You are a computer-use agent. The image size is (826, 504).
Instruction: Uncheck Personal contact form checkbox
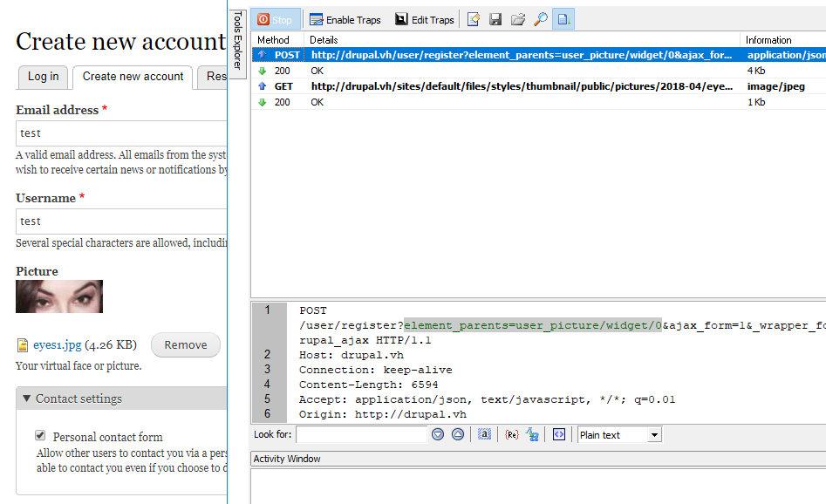(40, 436)
